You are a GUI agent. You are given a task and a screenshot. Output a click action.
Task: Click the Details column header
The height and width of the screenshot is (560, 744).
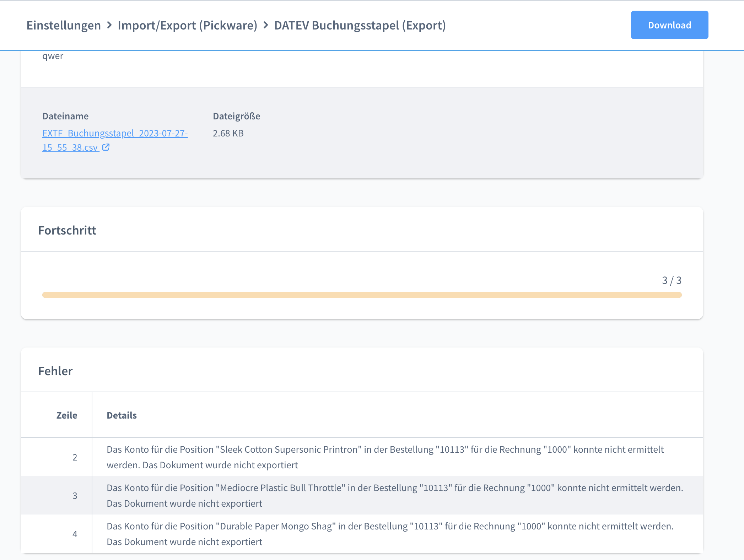coord(122,415)
